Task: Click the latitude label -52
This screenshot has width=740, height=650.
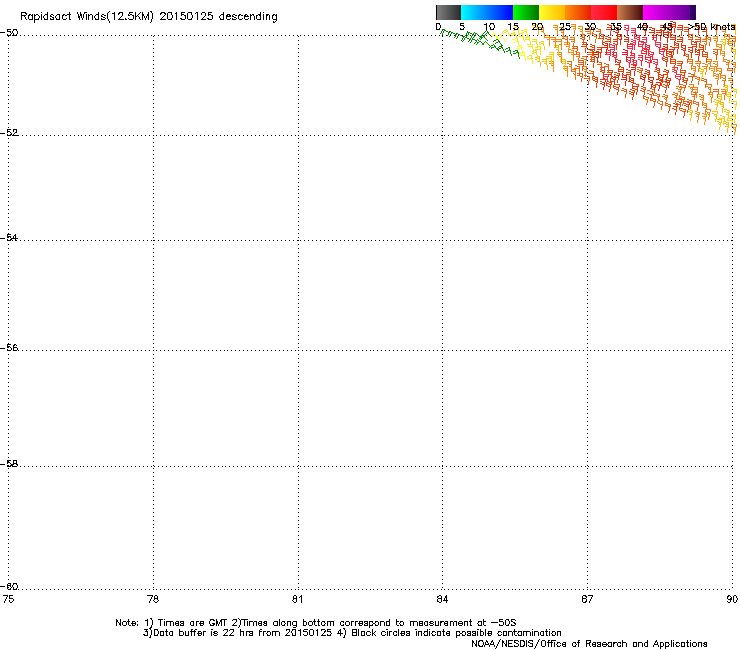Action: click(9, 133)
